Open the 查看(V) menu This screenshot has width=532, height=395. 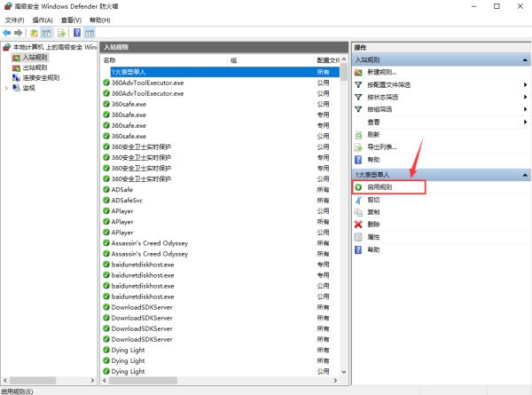click(x=71, y=20)
